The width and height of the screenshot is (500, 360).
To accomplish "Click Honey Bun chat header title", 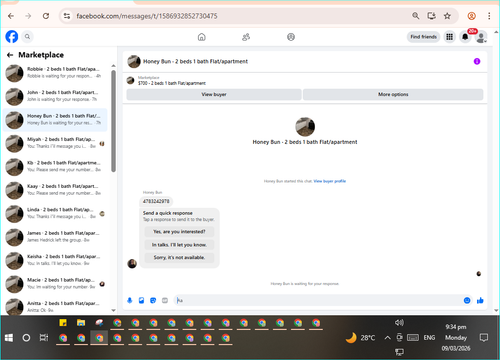I will pyautogui.click(x=195, y=61).
